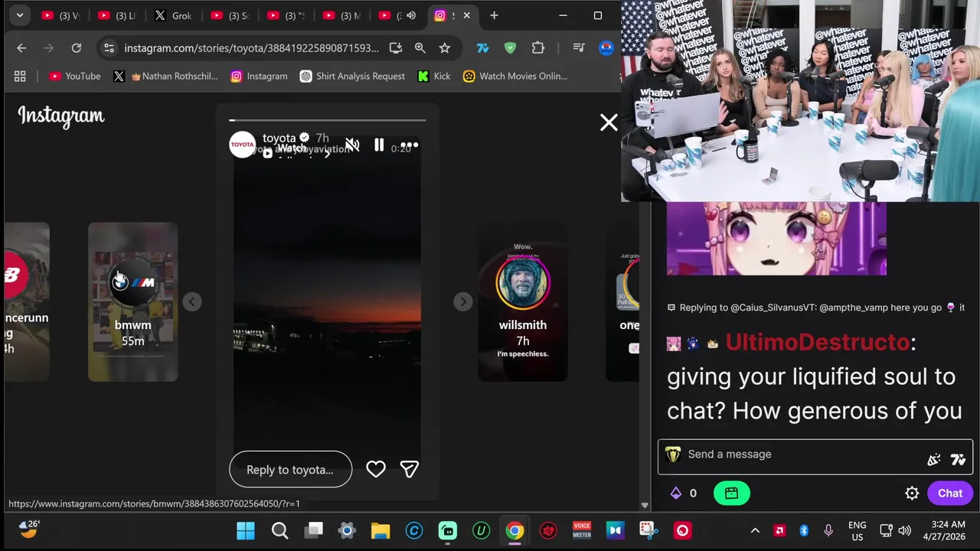Open ENG US language switcher
This screenshot has height=551, width=980.
pos(857,530)
